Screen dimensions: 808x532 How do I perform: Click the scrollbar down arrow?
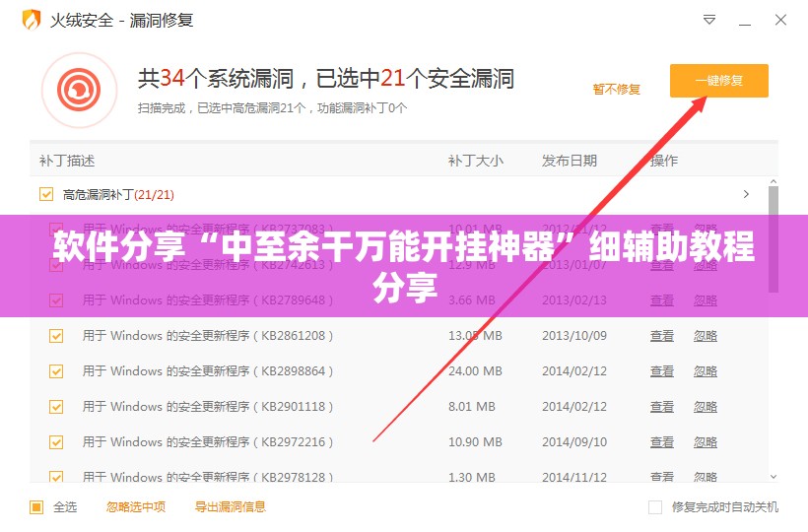(773, 477)
